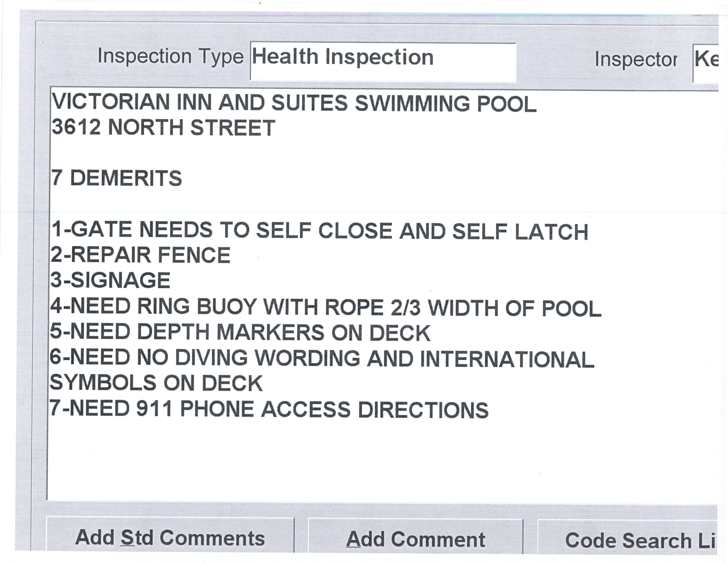Image resolution: width=728 pixels, height=563 pixels.
Task: Click the SYMBOLS ON DECK line
Action: tap(156, 383)
